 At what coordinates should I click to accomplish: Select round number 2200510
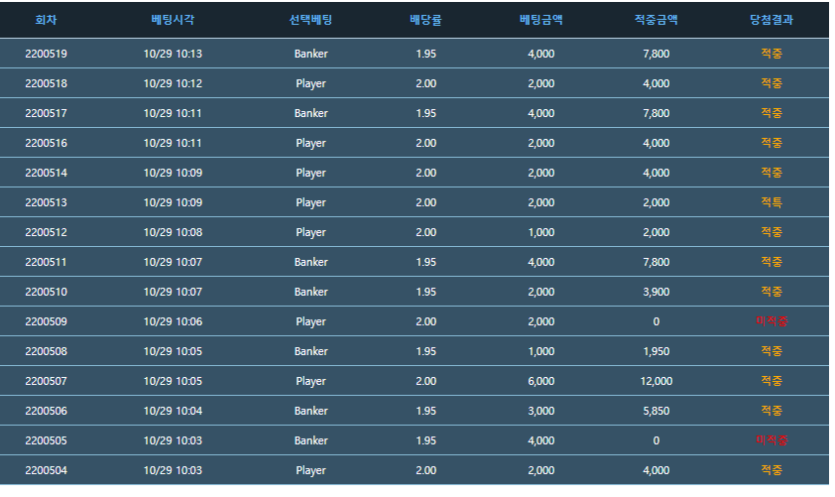click(46, 292)
